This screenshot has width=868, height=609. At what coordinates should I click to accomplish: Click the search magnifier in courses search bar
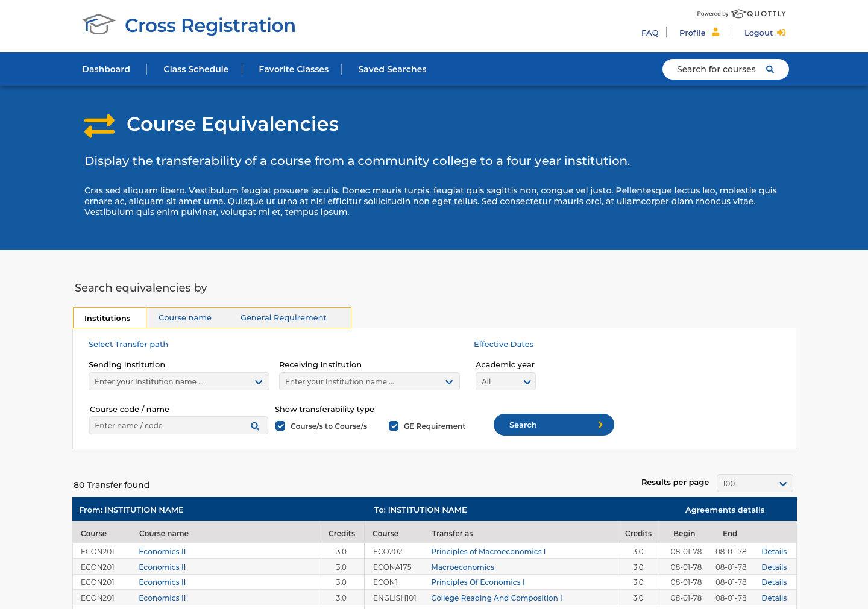click(770, 69)
